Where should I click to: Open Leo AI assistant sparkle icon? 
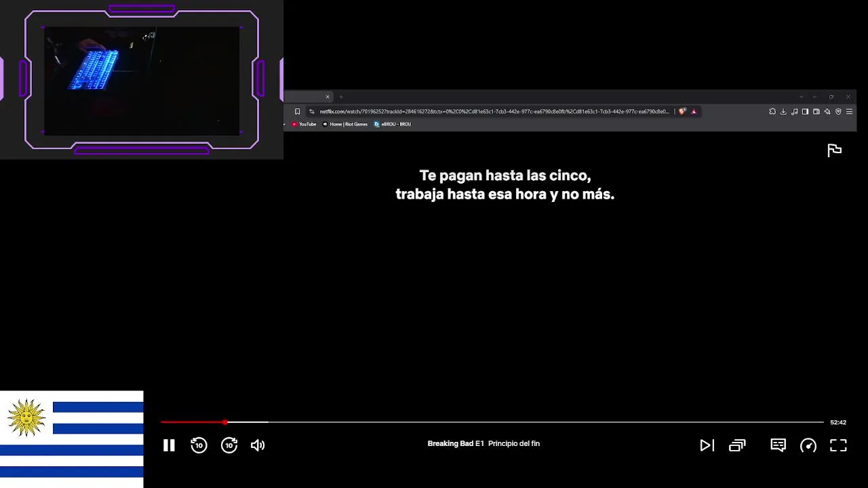click(827, 111)
